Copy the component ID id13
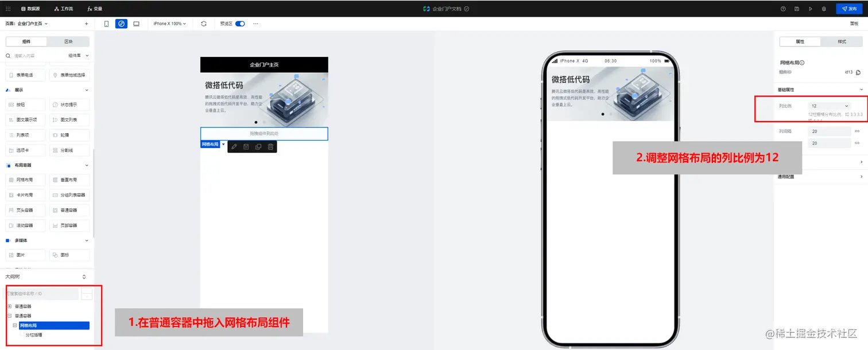Viewport: 868px width, 350px height. (858, 72)
